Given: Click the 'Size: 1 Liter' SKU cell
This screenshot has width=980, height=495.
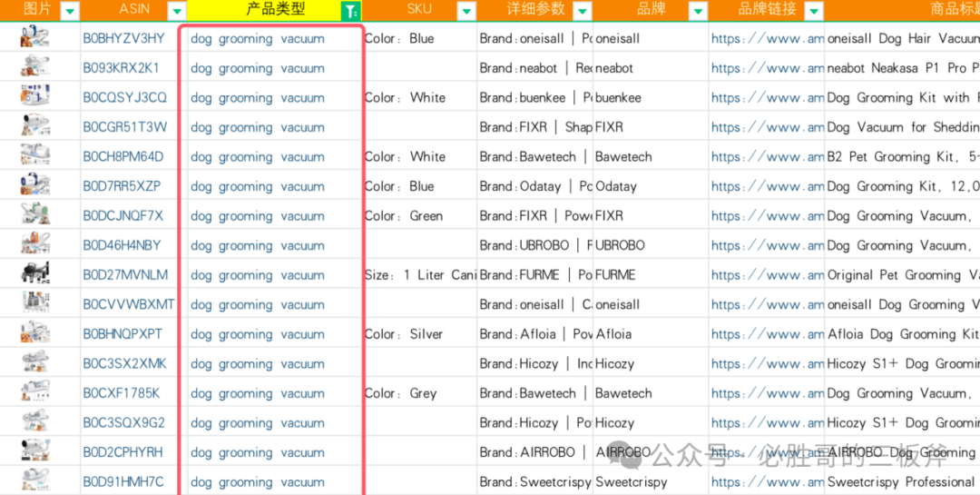Looking at the screenshot, I should pos(419,275).
